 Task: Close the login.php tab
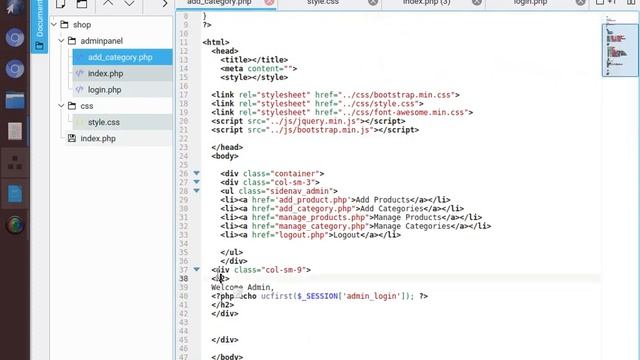[x=580, y=2]
